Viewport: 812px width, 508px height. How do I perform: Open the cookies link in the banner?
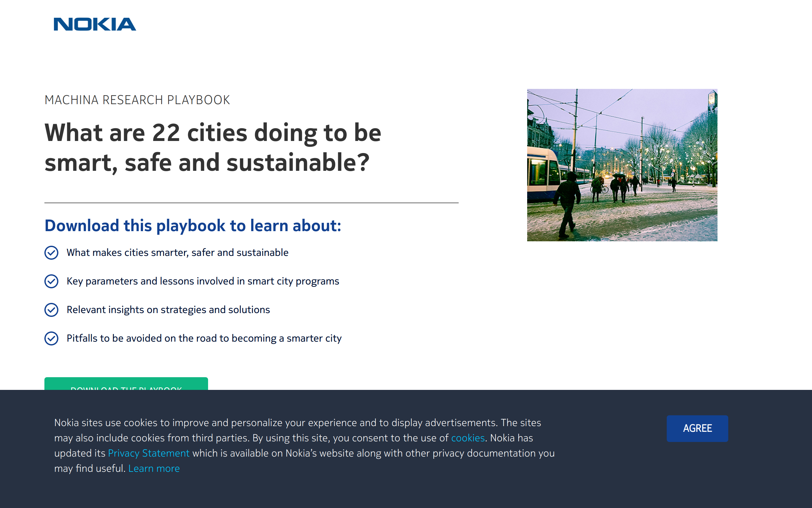click(468, 438)
